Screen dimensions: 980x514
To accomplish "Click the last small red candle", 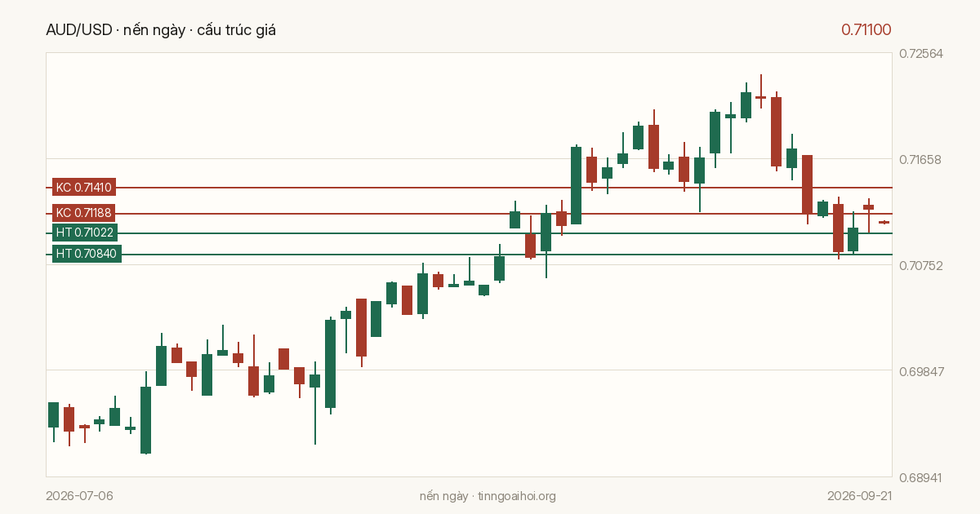I will (x=884, y=222).
